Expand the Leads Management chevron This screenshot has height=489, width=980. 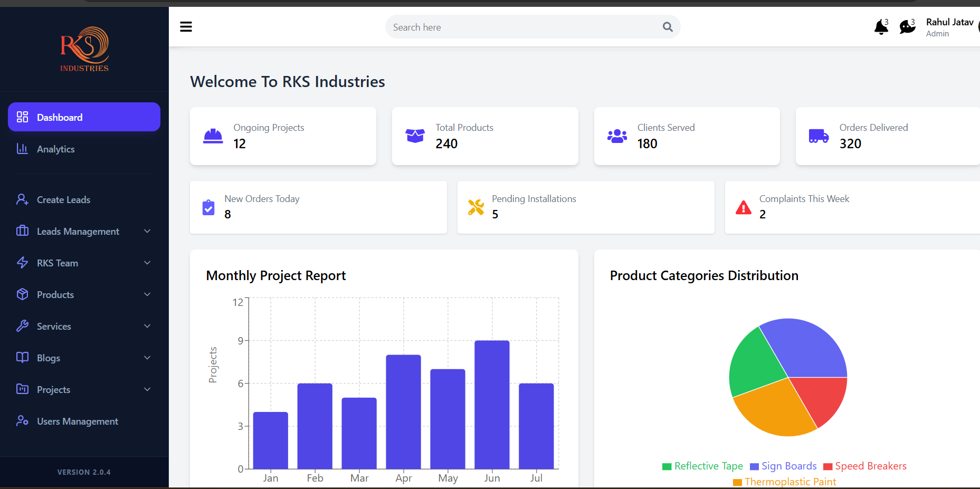tap(147, 231)
